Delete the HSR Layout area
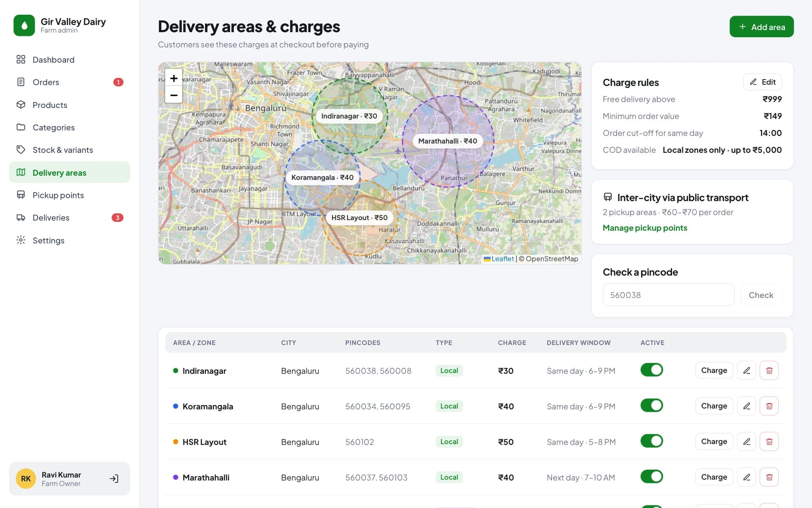 click(x=769, y=442)
